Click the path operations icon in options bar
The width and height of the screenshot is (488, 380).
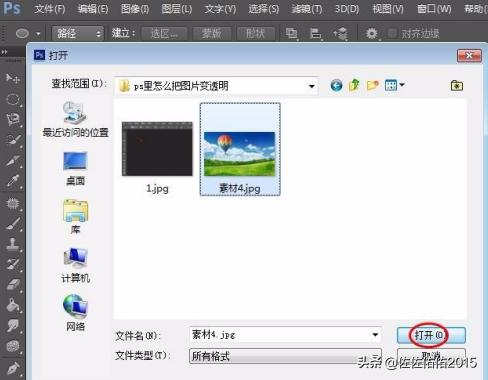point(291,33)
